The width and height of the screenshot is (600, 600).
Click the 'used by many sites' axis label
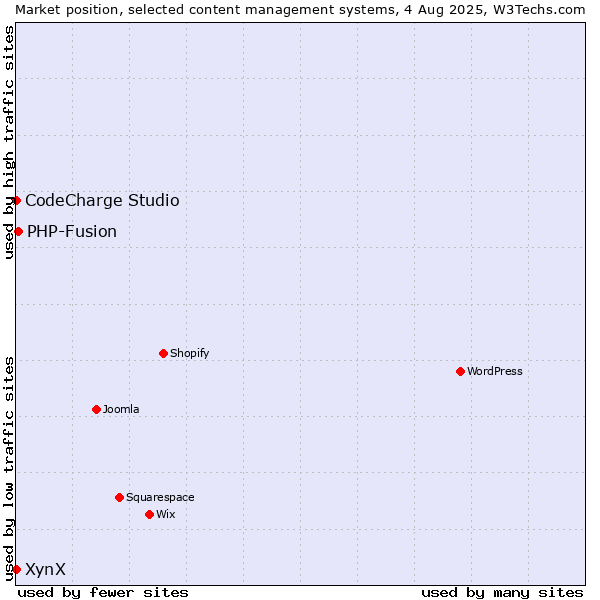point(502,593)
